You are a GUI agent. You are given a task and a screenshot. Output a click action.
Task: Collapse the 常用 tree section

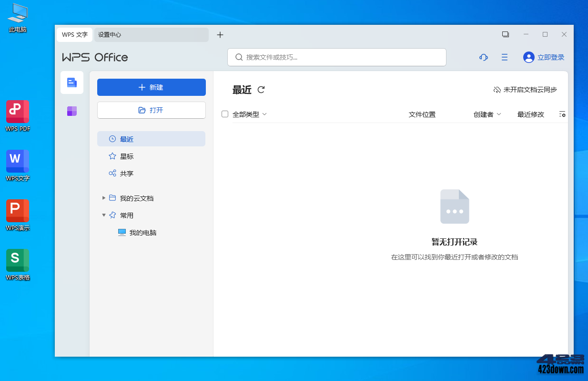click(104, 215)
